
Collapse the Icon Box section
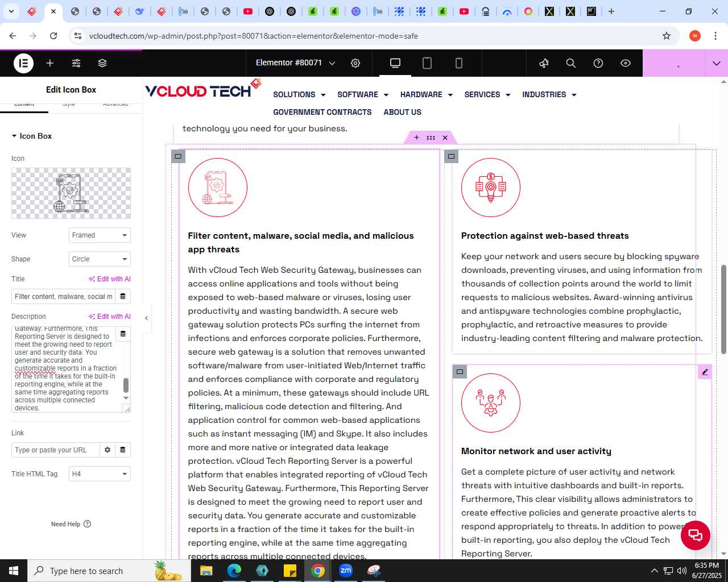coord(32,136)
